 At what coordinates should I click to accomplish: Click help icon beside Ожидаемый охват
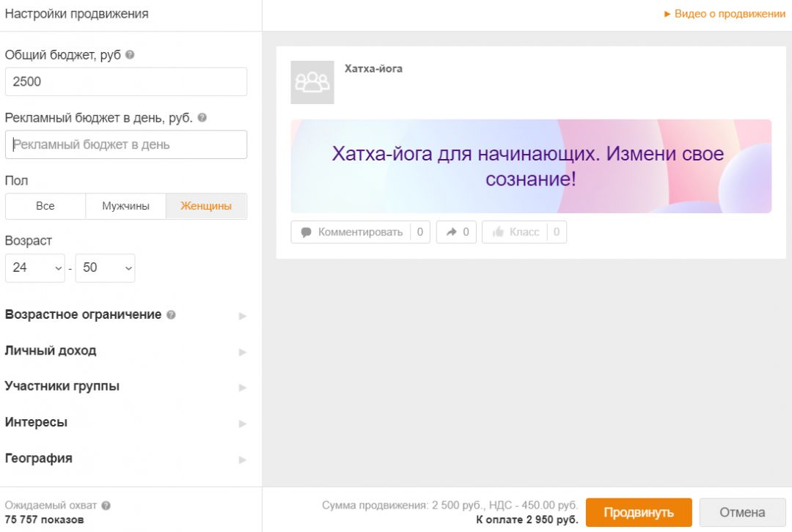tap(106, 505)
